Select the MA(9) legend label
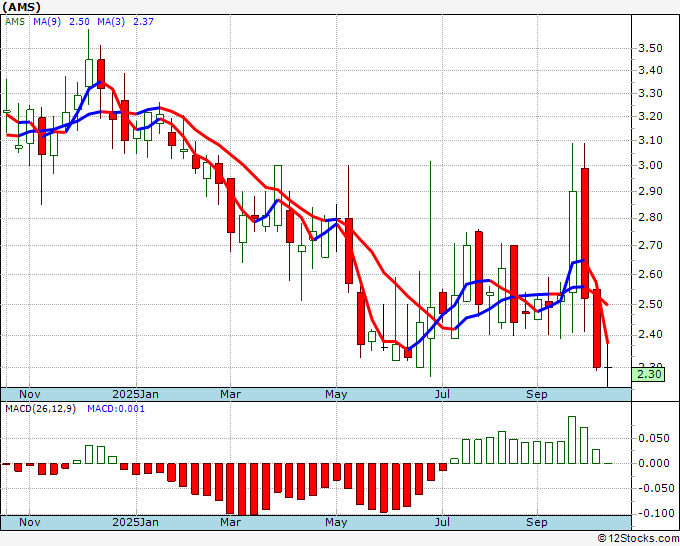This screenshot has height=546, width=680. coord(47,22)
